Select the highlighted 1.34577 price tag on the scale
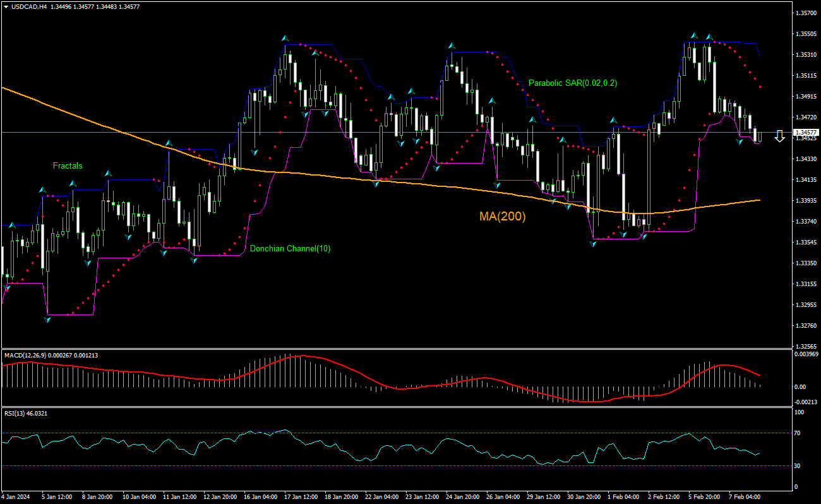Screen dimensions: 821x504 (805, 133)
